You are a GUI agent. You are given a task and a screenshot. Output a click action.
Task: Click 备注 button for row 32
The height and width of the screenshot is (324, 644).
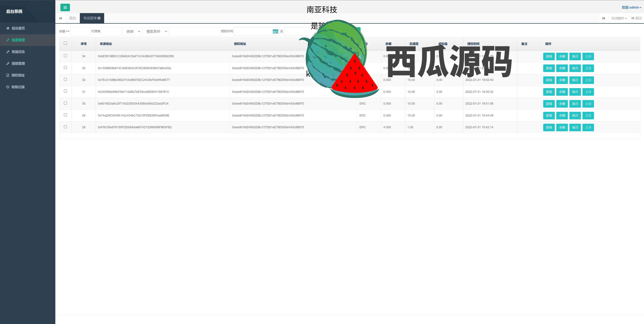point(575,80)
